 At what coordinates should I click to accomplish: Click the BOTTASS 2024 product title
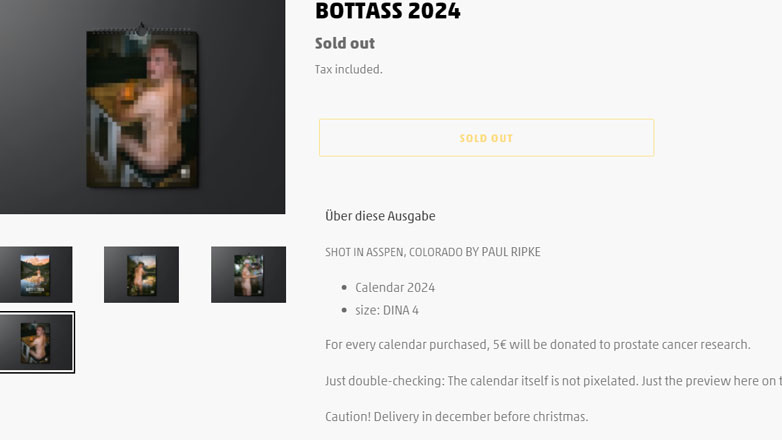[387, 12]
